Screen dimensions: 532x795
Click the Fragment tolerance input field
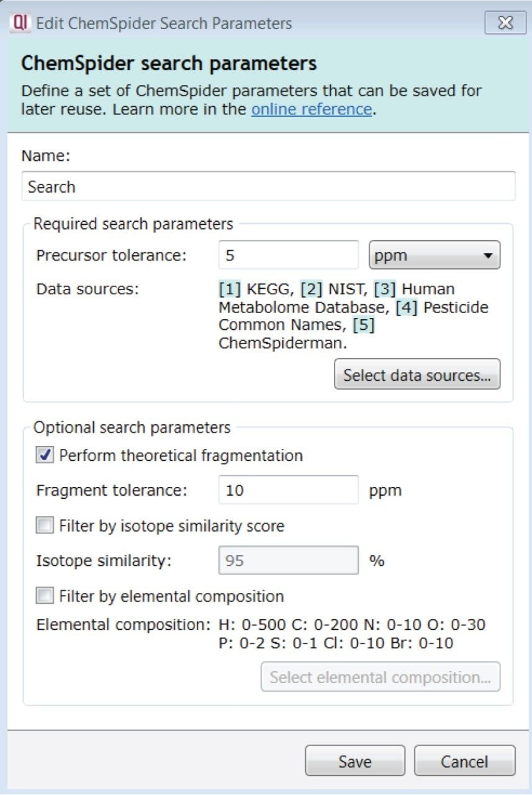coord(289,490)
